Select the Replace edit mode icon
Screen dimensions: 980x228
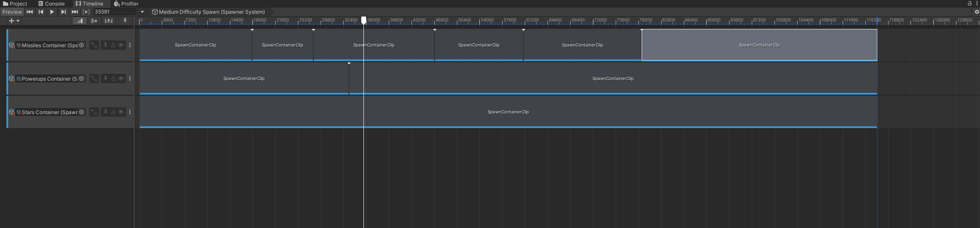[108, 21]
